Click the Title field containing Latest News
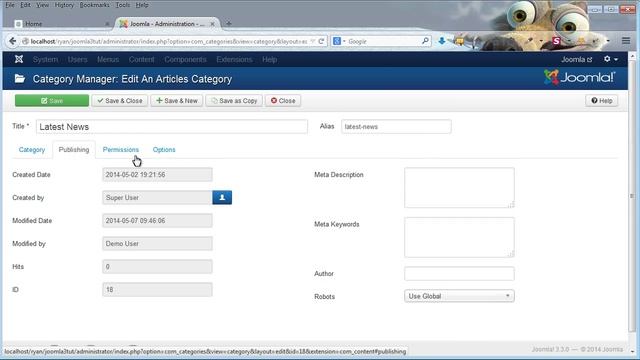The width and height of the screenshot is (640, 360). pos(172,127)
